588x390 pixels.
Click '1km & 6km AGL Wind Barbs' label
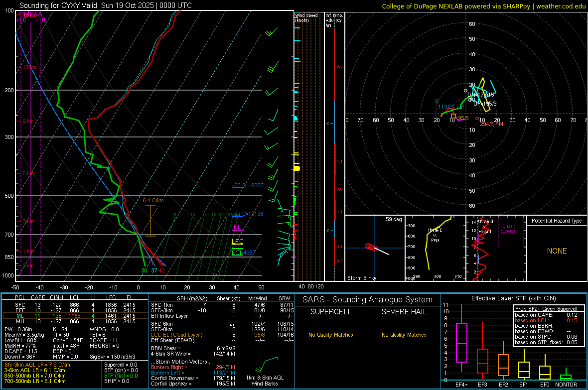265,381
